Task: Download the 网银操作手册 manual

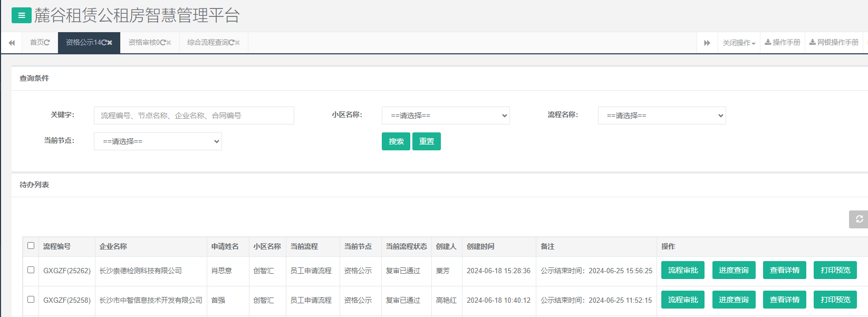Action: point(834,43)
